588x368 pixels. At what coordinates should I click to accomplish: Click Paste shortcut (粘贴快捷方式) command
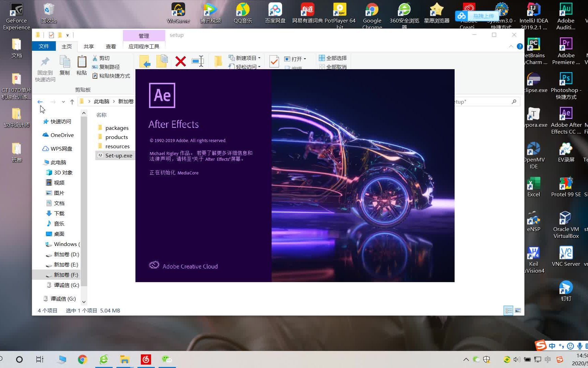[x=111, y=76]
